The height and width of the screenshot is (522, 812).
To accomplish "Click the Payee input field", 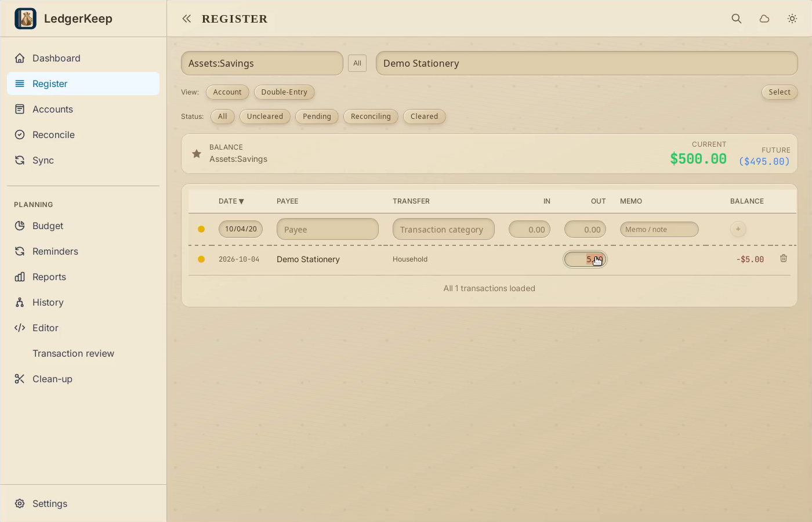I will coord(328,229).
